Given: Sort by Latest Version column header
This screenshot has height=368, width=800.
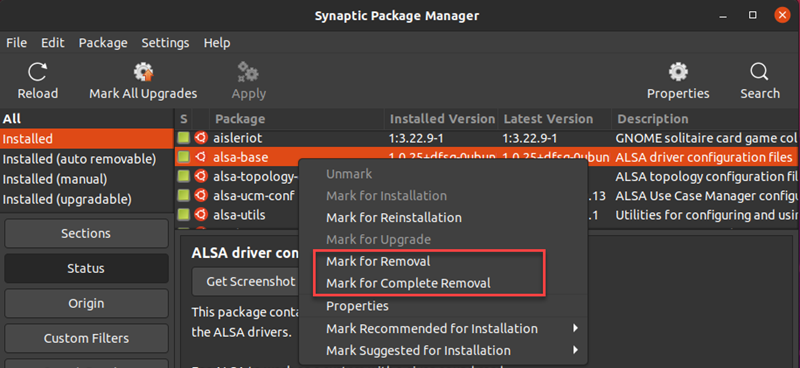Looking at the screenshot, I should coord(555,119).
